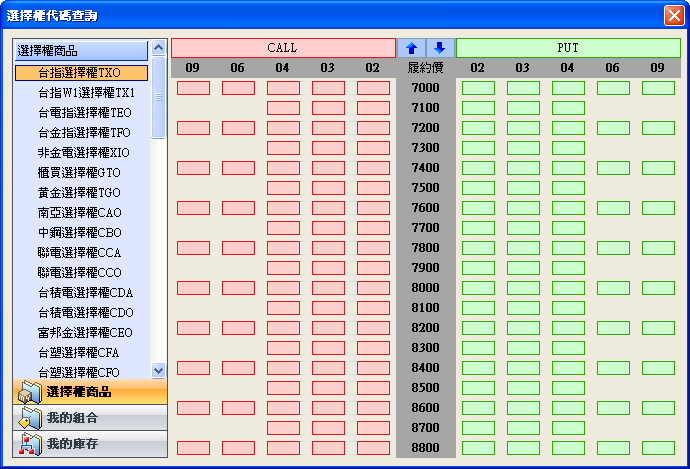Click the blue down arrow button
Screen dimensions: 690x469
[x=439, y=48]
